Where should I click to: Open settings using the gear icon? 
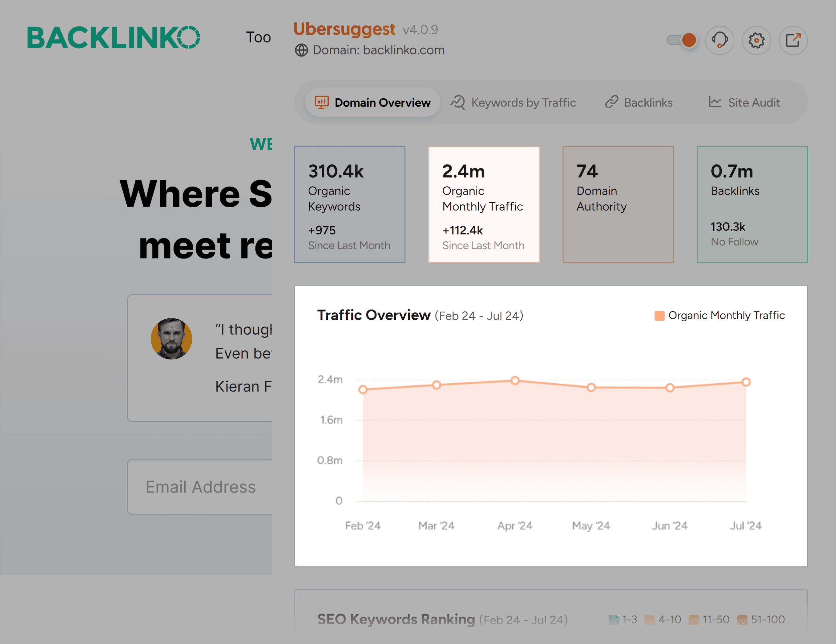point(756,40)
